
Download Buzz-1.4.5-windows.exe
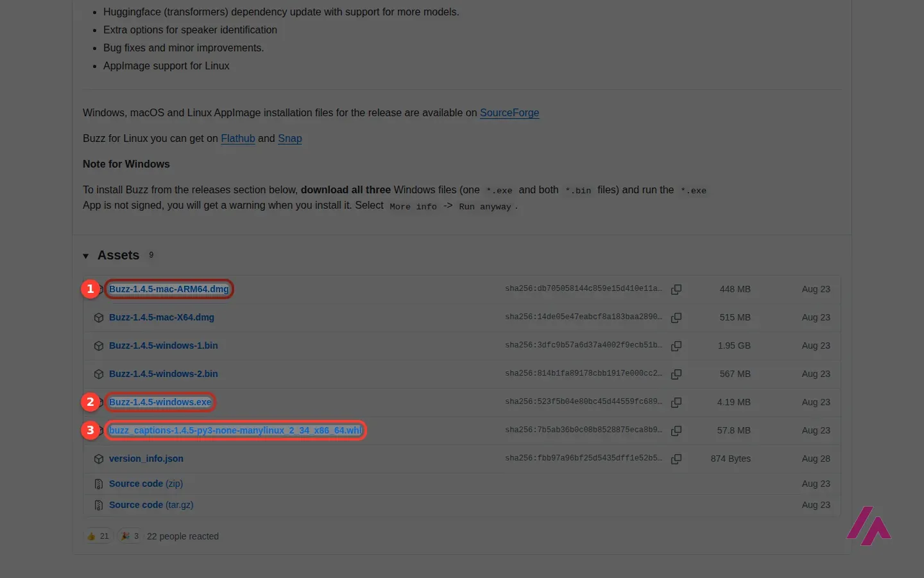point(160,402)
